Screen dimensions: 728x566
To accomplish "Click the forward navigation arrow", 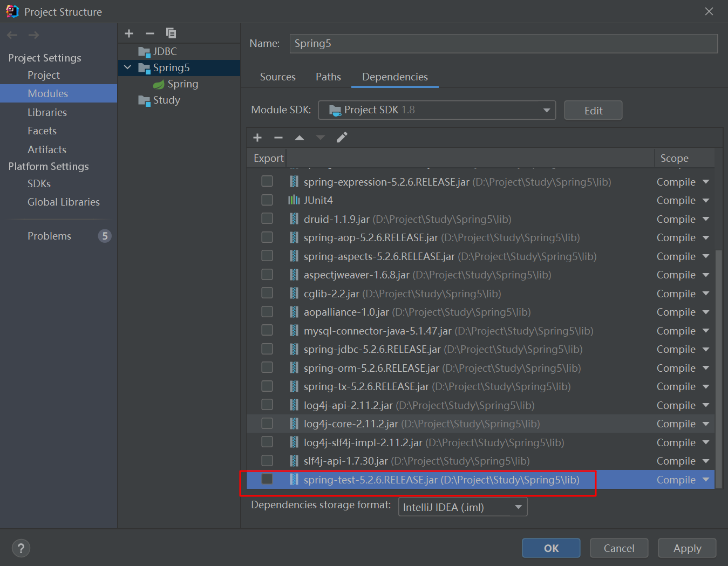I will (33, 35).
